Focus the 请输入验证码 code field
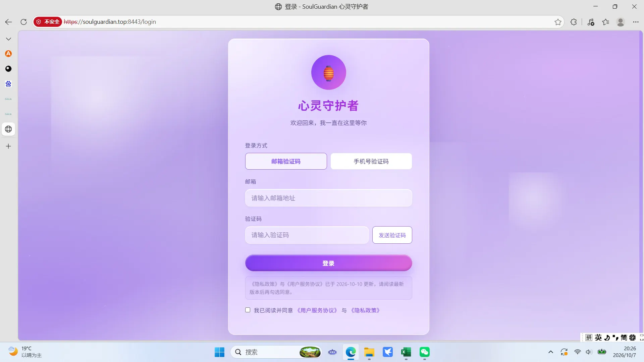 307,235
